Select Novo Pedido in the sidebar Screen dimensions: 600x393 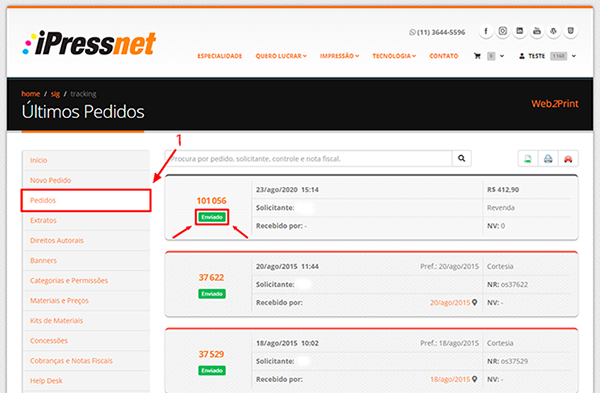click(x=86, y=180)
